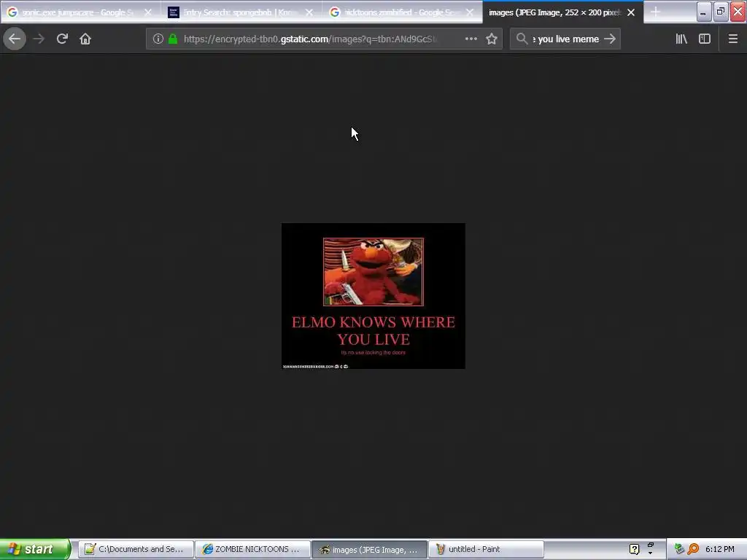Close the Firefox window

click(x=738, y=12)
